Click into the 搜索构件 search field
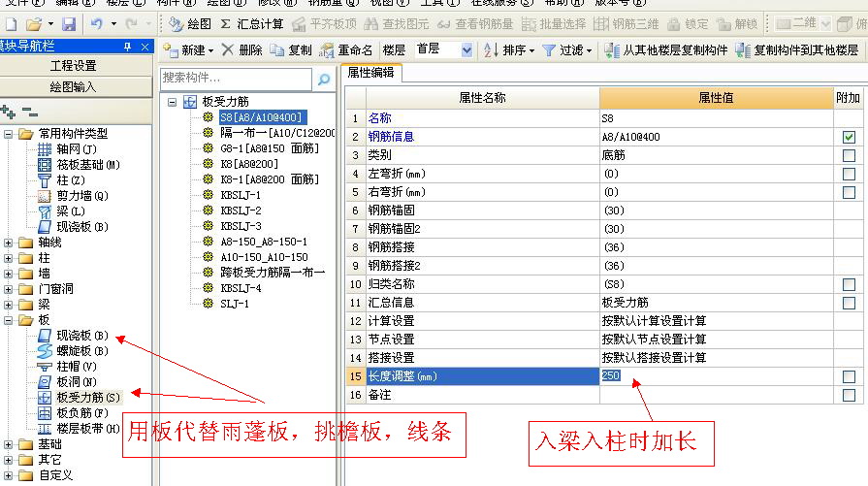 (236, 79)
